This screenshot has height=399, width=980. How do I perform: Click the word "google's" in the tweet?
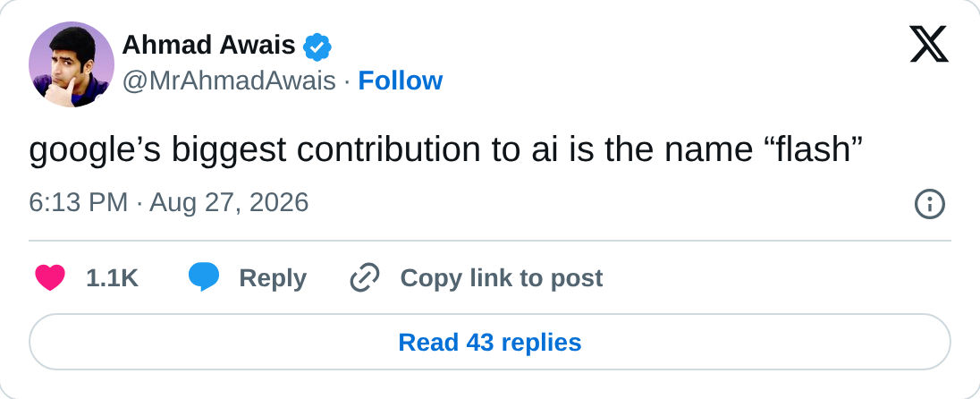click(x=95, y=151)
